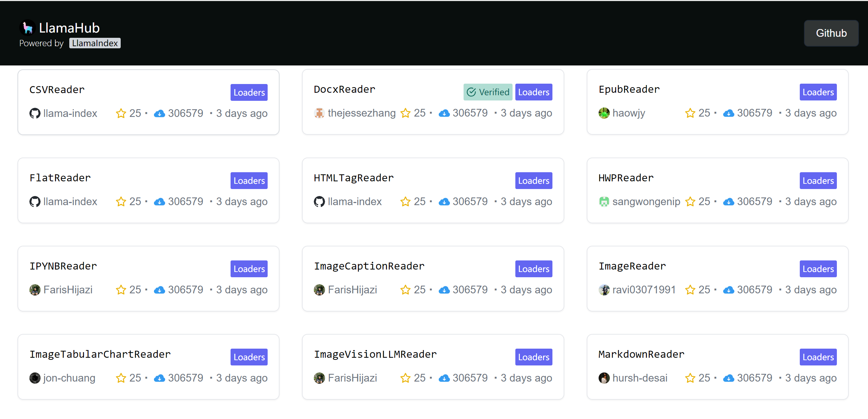Image resolution: width=868 pixels, height=419 pixels.
Task: Click the LlamaHub llama logo icon
Action: [x=27, y=28]
